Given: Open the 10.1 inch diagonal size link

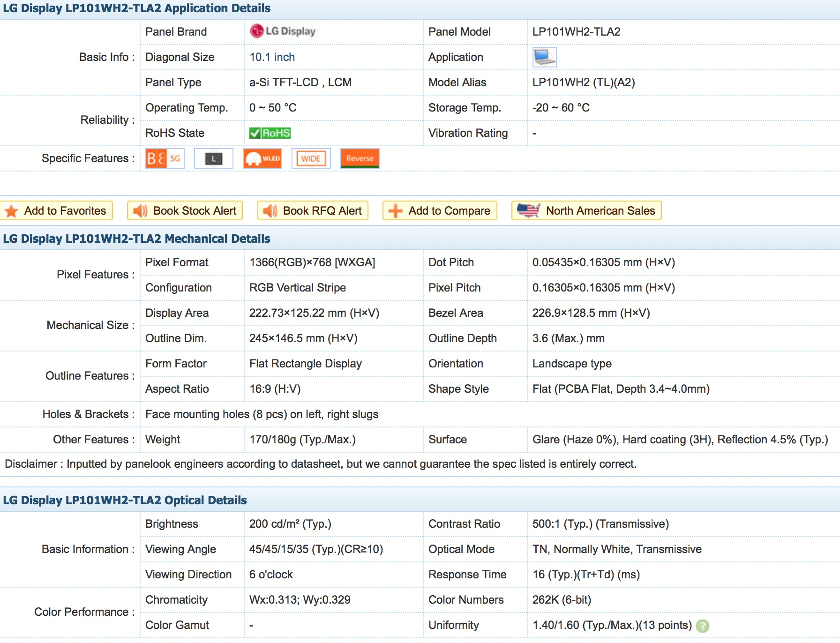Looking at the screenshot, I should [x=272, y=57].
